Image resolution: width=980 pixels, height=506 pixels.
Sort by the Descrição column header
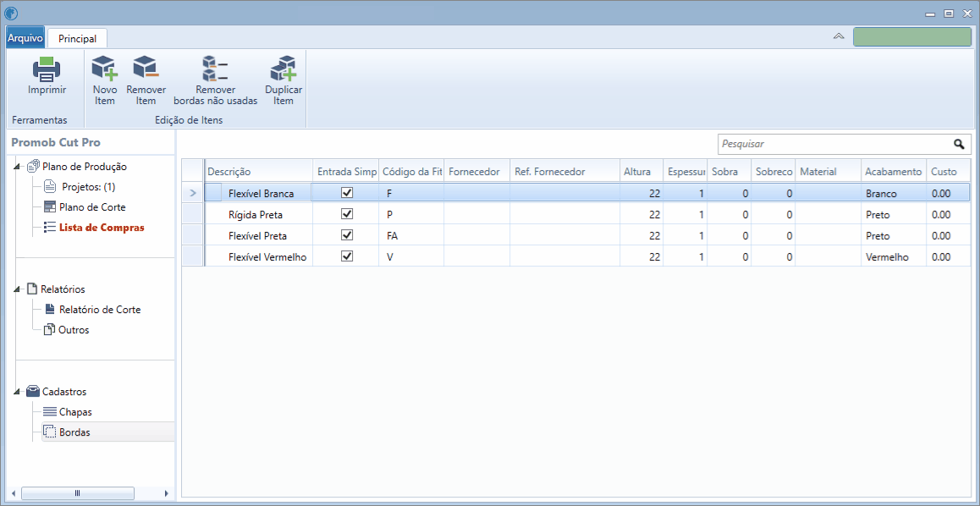tap(259, 171)
